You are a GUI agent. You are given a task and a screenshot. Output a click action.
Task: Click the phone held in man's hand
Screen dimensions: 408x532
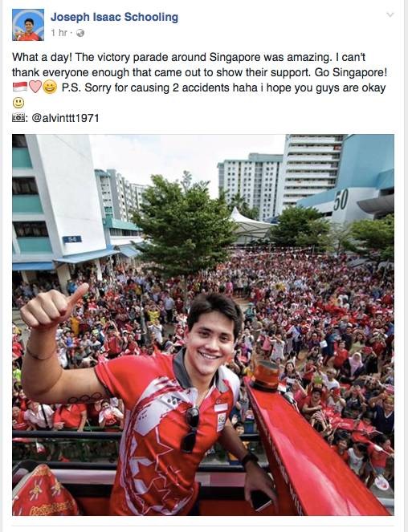click(x=260, y=499)
